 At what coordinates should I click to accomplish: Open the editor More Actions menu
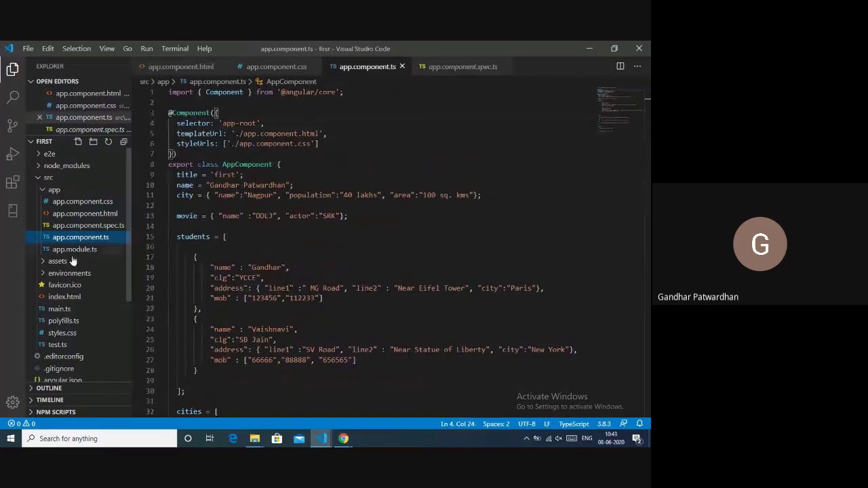click(x=637, y=66)
